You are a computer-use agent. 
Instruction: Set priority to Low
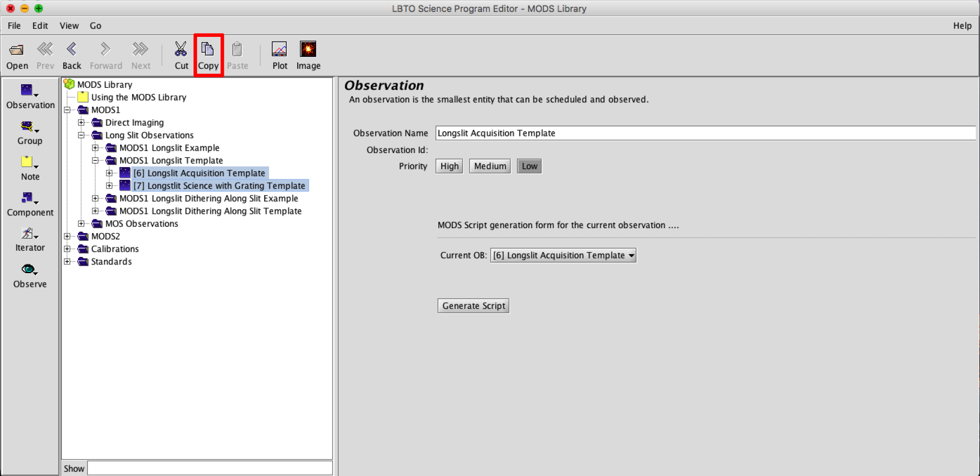(529, 166)
